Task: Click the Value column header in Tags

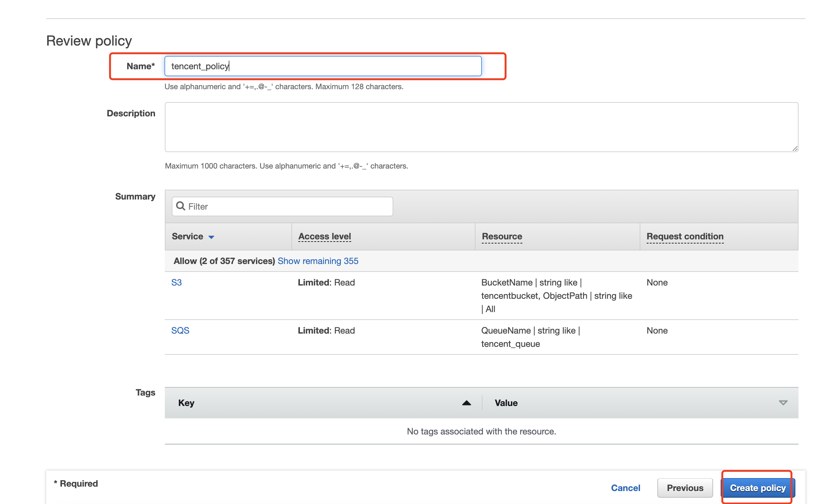Action: pyautogui.click(x=506, y=403)
